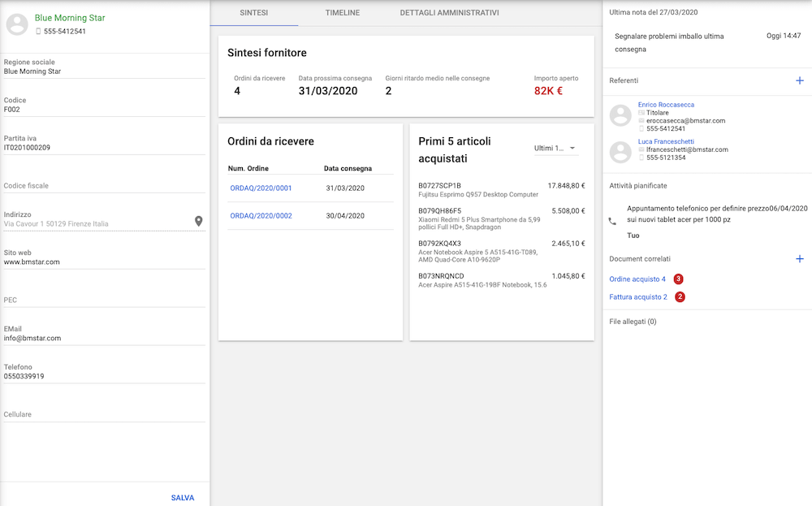Add a related document with plus icon
This screenshot has width=812, height=506.
coord(800,258)
